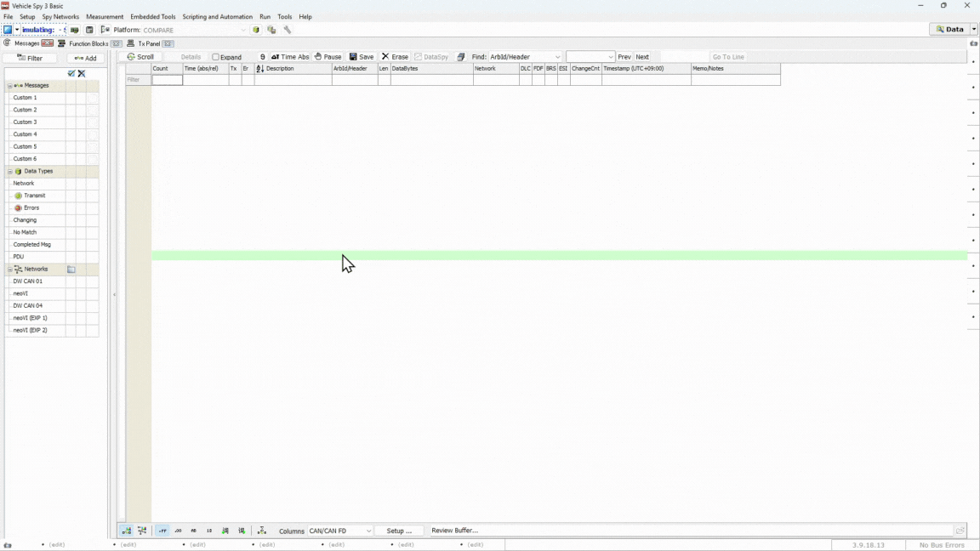Click the Review Buffer... button
The height and width of the screenshot is (551, 980).
point(454,531)
